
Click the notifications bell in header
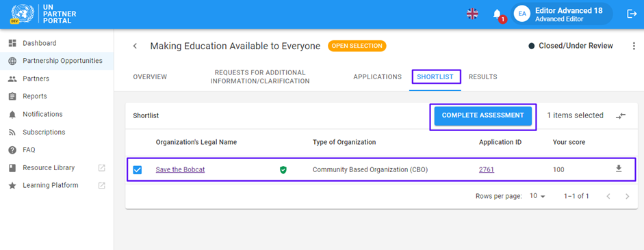coord(497,14)
